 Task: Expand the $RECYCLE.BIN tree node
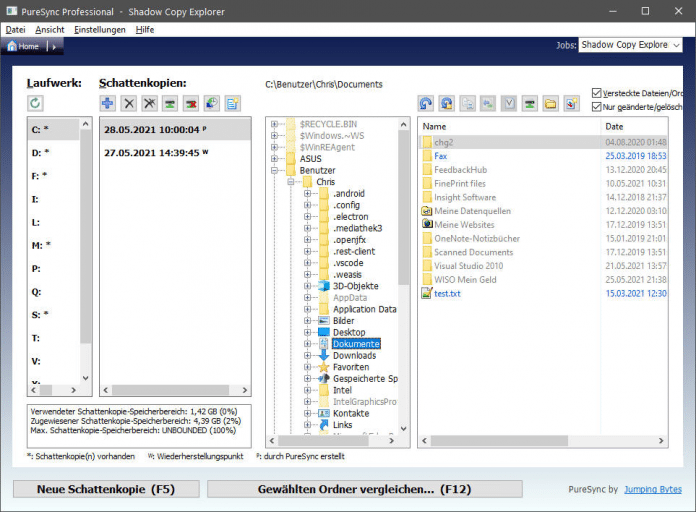click(274, 124)
